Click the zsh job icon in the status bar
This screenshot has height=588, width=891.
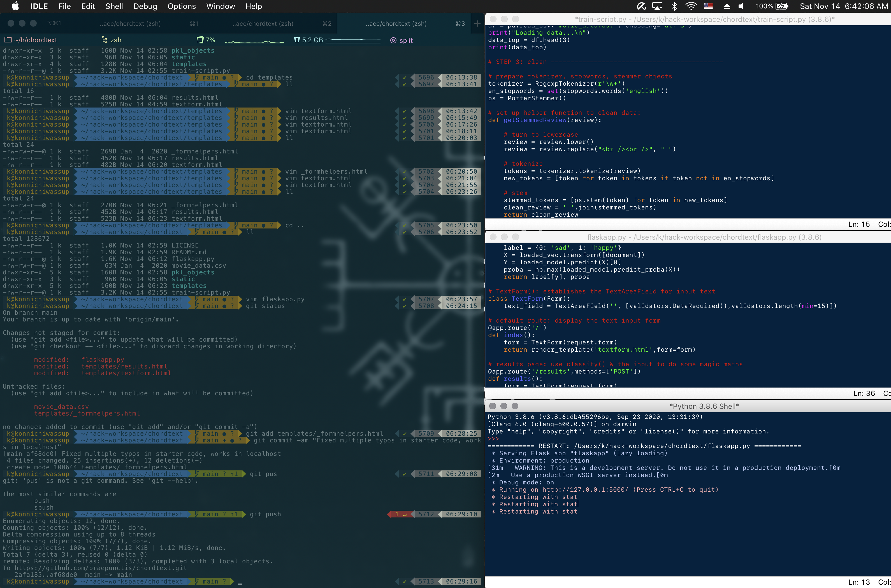(105, 40)
